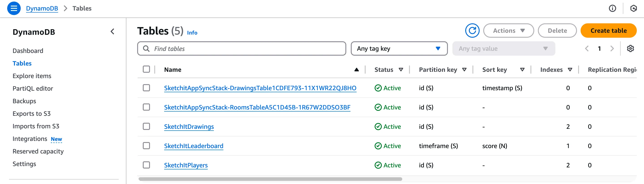Image resolution: width=644 pixels, height=184 pixels.
Task: Click the Delete button
Action: click(x=557, y=31)
